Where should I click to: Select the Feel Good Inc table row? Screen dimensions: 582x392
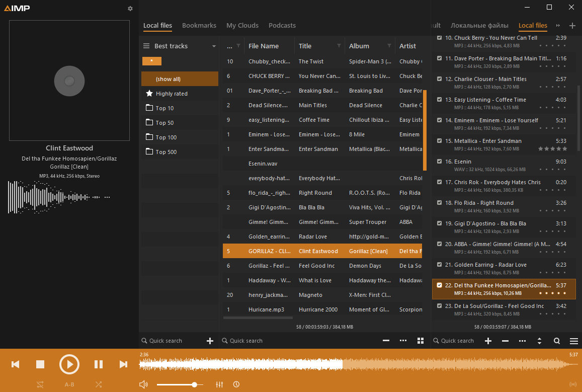click(x=322, y=265)
